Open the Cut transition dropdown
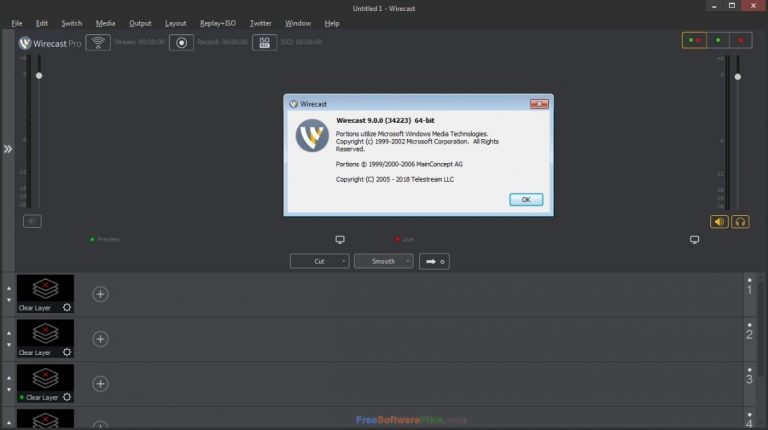Screen dimensions: 768x430 (x=319, y=262)
